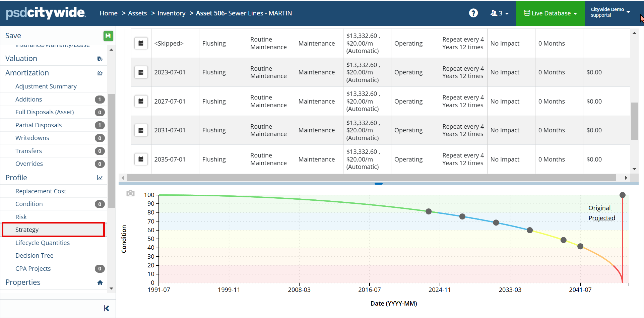The image size is (644, 318).
Task: Toggle the Original series in chart legend
Action: coord(600,208)
